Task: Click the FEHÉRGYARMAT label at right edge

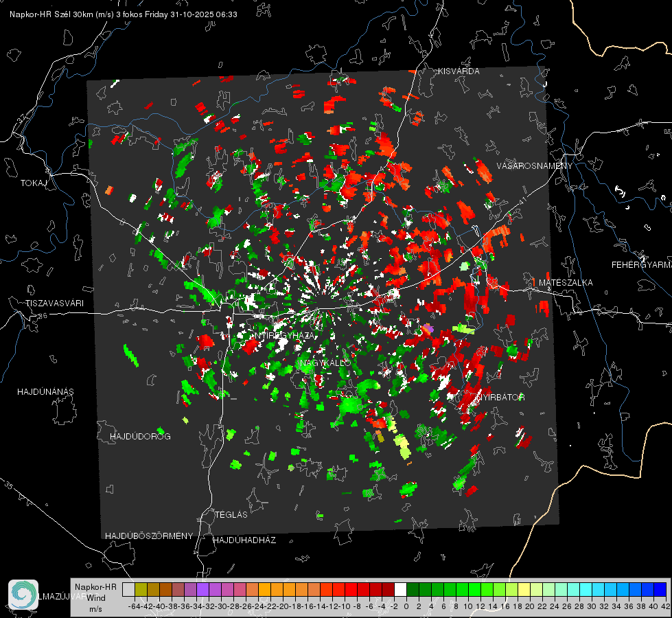Action: (x=642, y=265)
